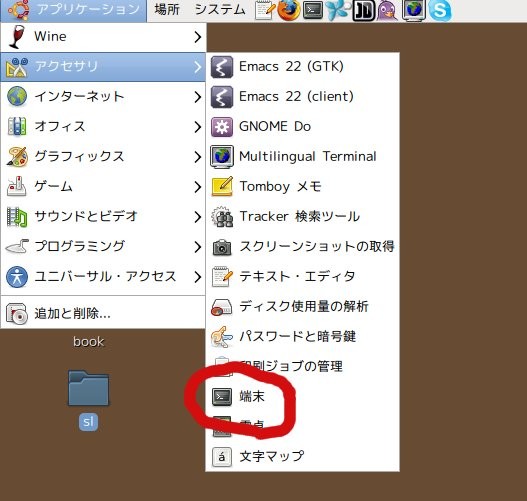
Task: Expand the サウンドとビデオ submenu arrow
Action: pyautogui.click(x=198, y=217)
